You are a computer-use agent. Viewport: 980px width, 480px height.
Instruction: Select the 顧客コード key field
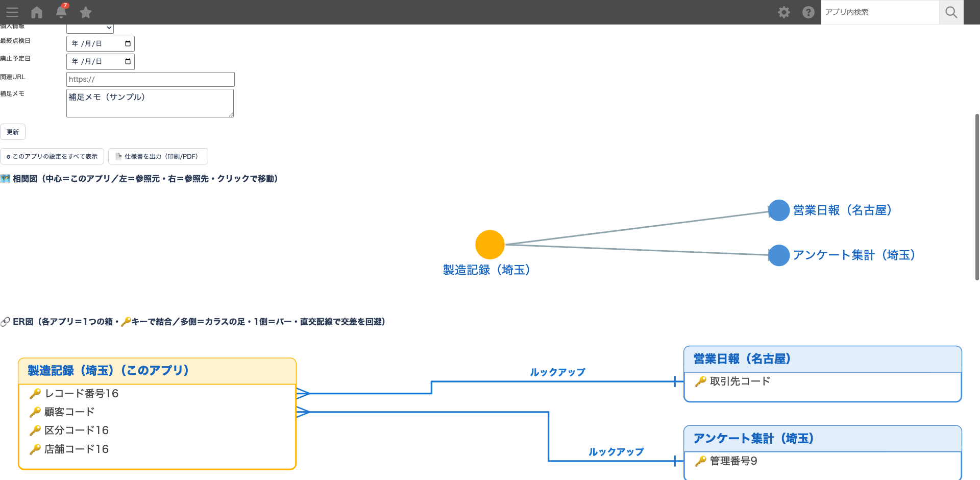[62, 412]
